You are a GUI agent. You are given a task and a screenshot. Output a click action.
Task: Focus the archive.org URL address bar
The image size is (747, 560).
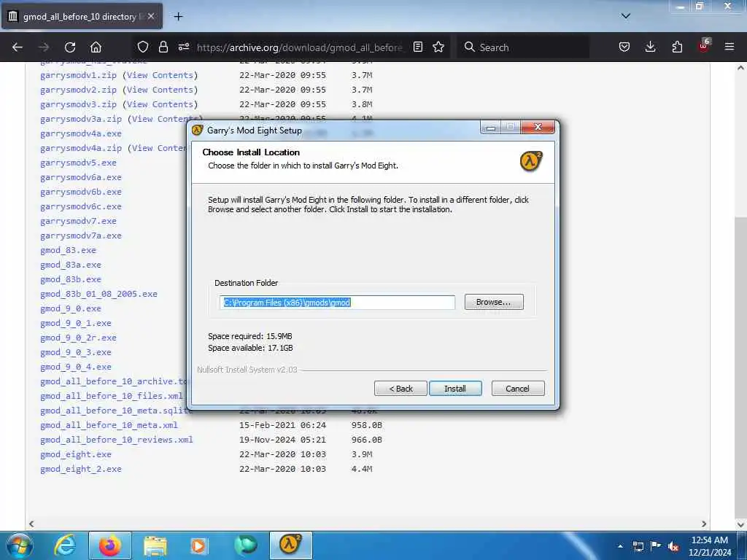click(x=300, y=47)
